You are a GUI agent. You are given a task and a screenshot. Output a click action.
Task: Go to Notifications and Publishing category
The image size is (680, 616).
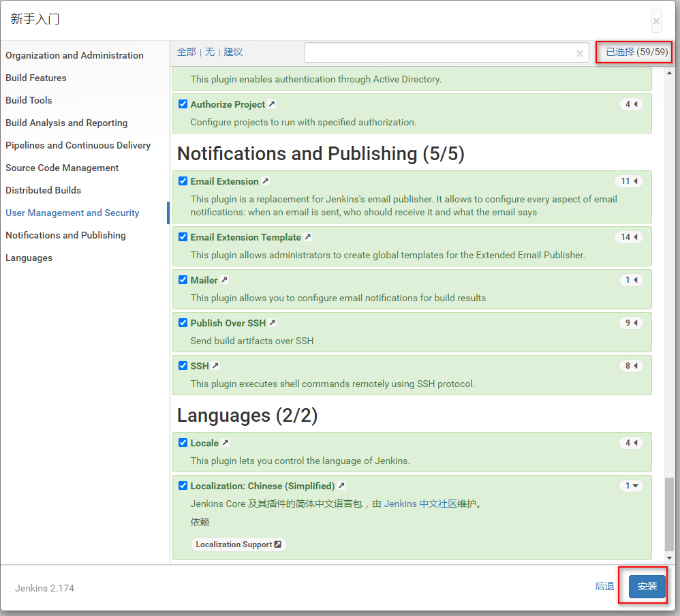coord(65,235)
